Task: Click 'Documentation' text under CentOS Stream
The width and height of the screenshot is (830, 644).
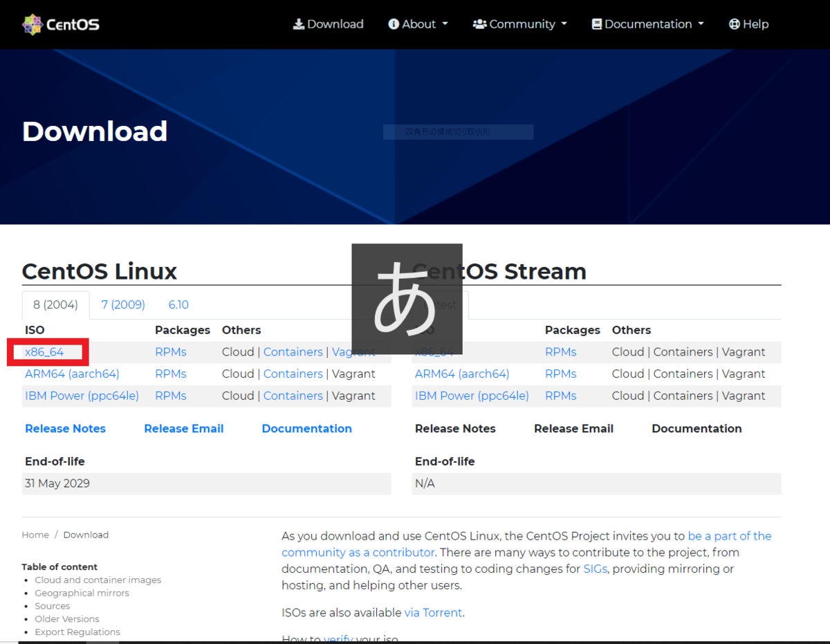Action: coord(697,429)
